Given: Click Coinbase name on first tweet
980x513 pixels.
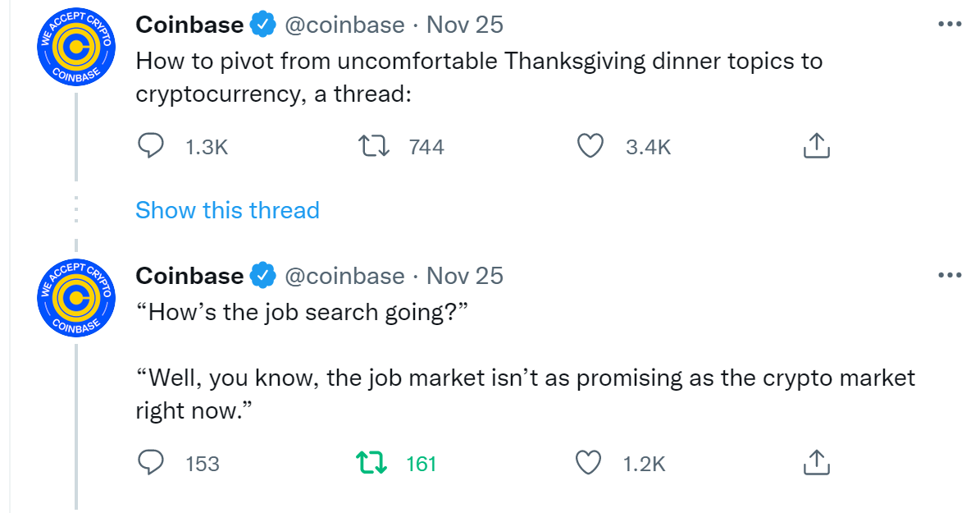Looking at the screenshot, I should (189, 25).
